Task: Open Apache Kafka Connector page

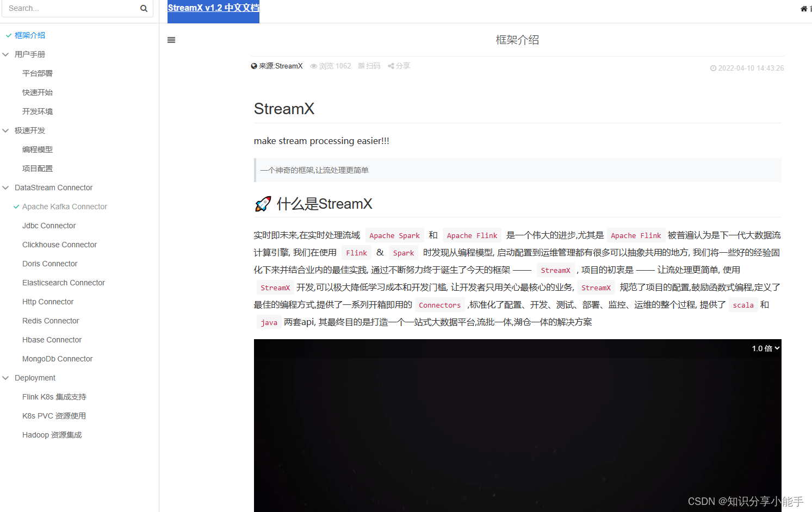Action: tap(65, 207)
